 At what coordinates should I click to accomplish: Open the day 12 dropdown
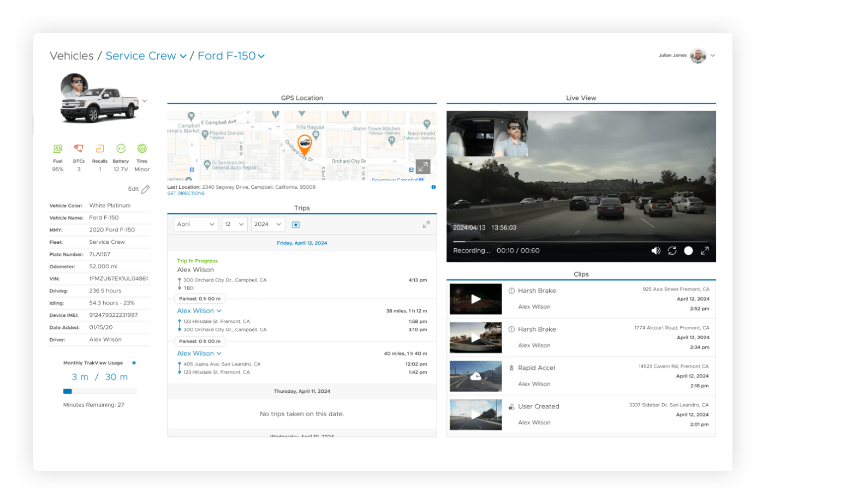pos(235,225)
